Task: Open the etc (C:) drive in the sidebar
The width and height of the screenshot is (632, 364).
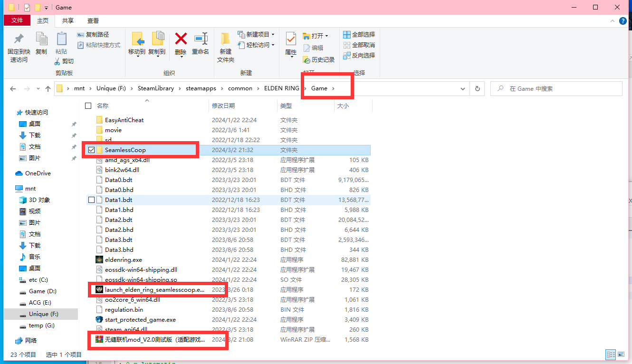Action: coord(38,280)
